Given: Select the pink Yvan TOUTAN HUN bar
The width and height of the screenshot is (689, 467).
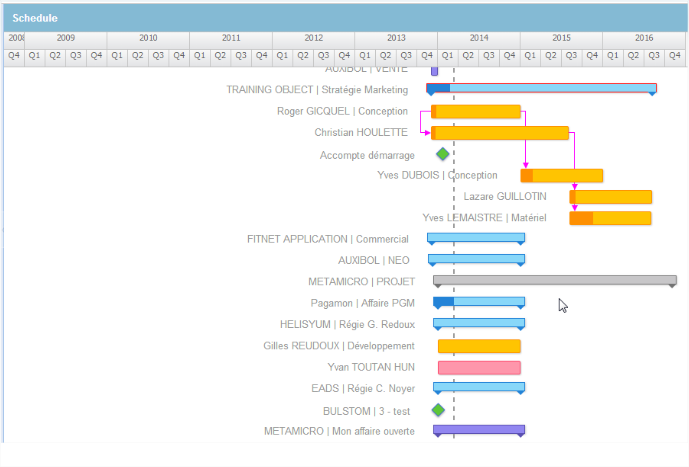Looking at the screenshot, I should point(479,367).
